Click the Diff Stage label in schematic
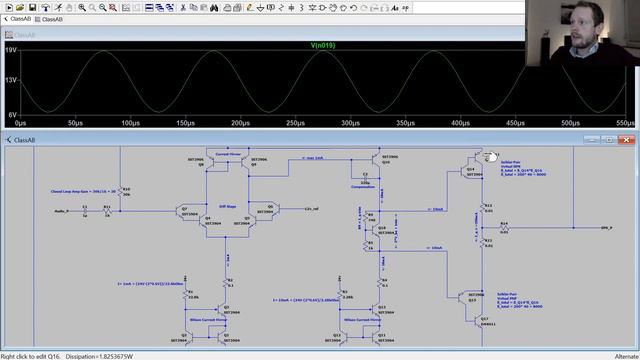This screenshot has height=360, width=640. pyautogui.click(x=227, y=207)
